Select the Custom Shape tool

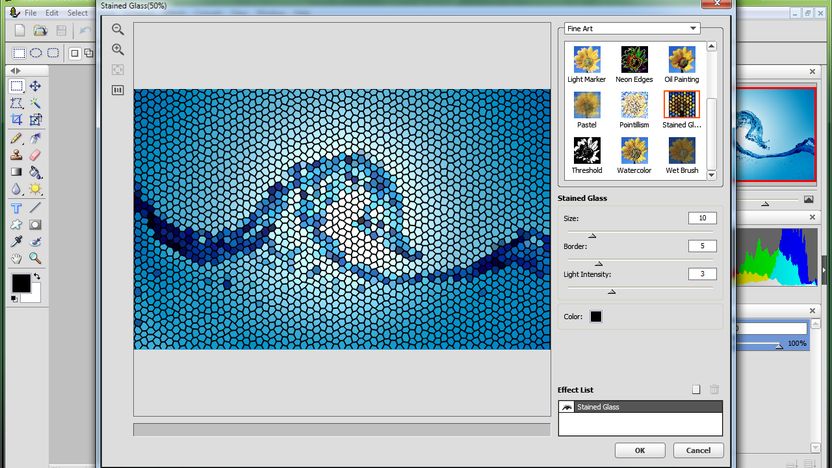pyautogui.click(x=16, y=225)
